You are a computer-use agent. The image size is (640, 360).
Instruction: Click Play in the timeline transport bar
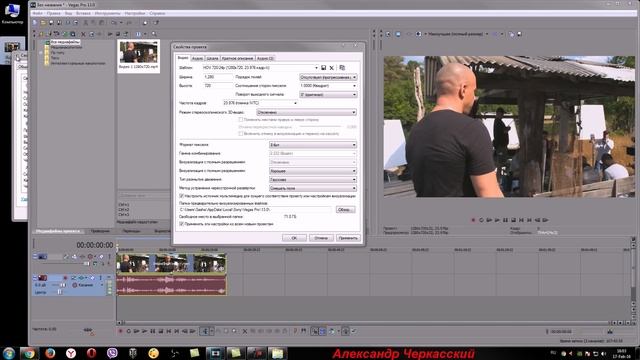144,331
